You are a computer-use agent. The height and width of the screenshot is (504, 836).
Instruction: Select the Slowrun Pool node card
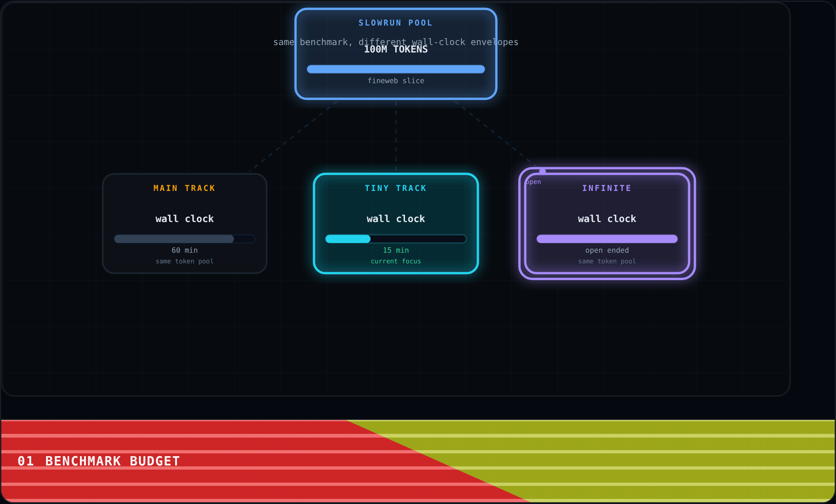click(x=396, y=54)
